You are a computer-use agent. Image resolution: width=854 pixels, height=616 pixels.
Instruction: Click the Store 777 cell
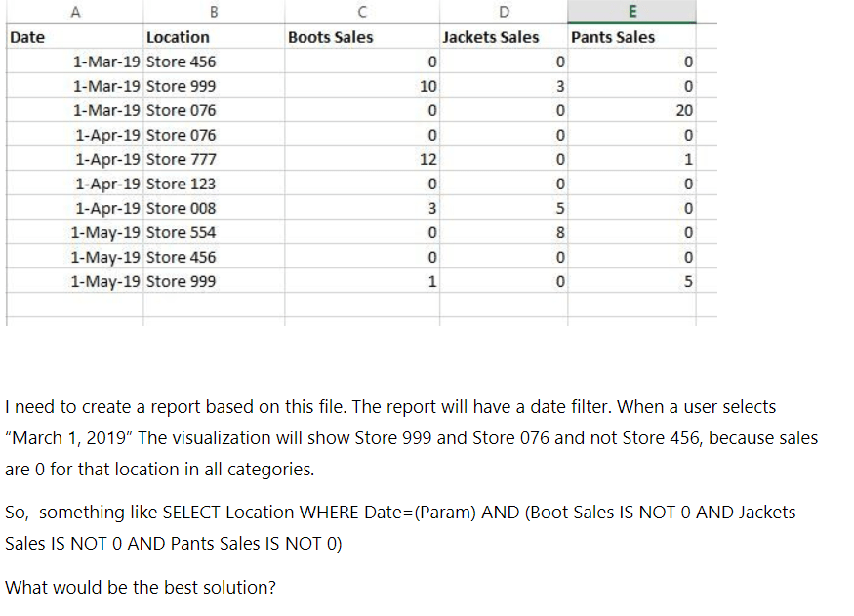click(182, 159)
